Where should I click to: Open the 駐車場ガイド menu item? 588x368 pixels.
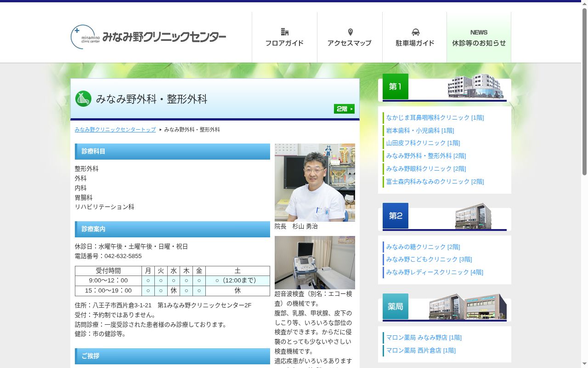click(415, 37)
